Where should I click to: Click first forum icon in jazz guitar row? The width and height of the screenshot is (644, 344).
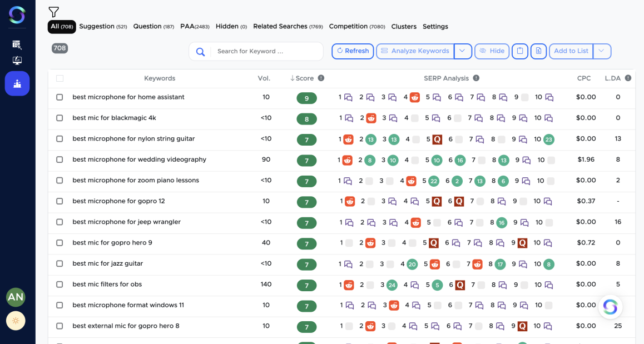pos(348,265)
